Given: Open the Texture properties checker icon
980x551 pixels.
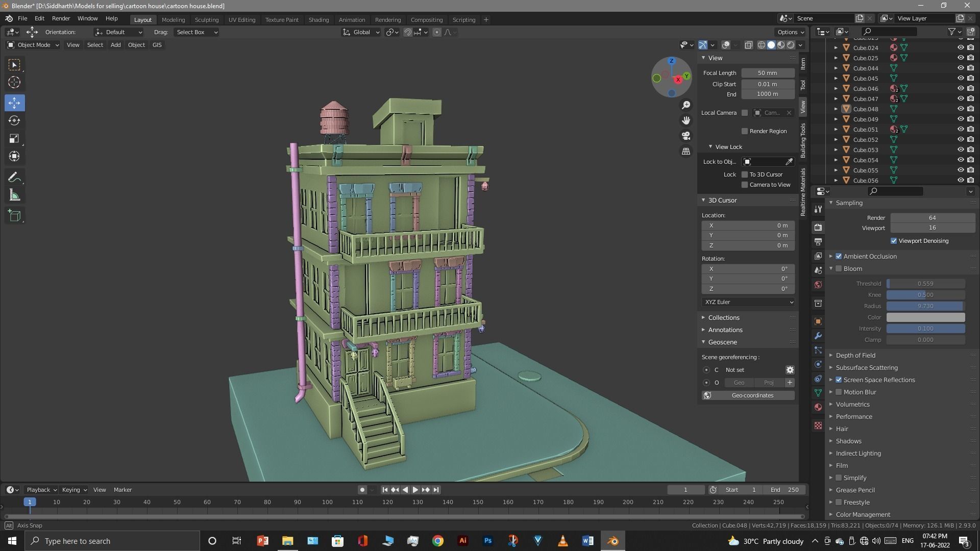Looking at the screenshot, I should (818, 425).
